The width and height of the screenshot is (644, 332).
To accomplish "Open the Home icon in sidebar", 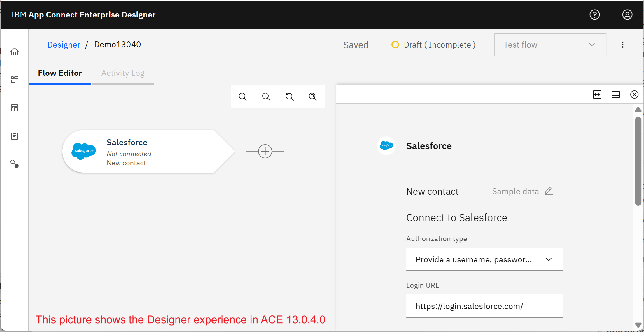I will (15, 52).
